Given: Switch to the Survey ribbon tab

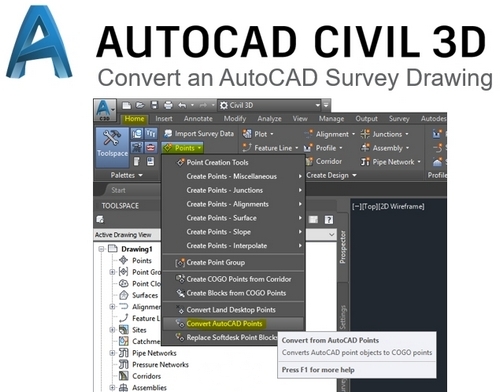Looking at the screenshot, I should 399,119.
